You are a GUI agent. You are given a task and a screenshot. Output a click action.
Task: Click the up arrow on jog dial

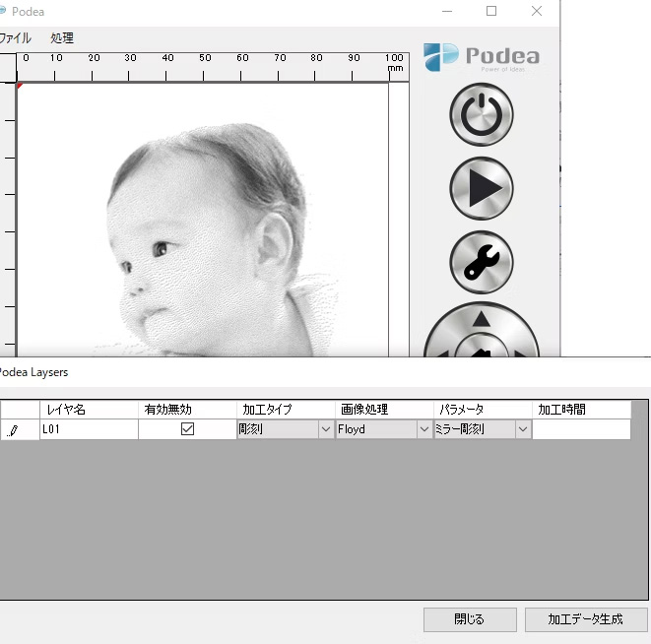[482, 319]
